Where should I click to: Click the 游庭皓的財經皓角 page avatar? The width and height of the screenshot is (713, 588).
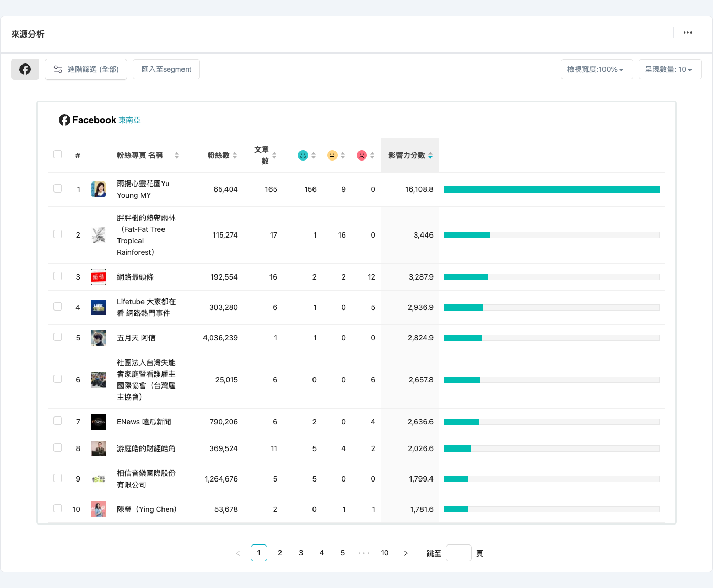coord(99,448)
